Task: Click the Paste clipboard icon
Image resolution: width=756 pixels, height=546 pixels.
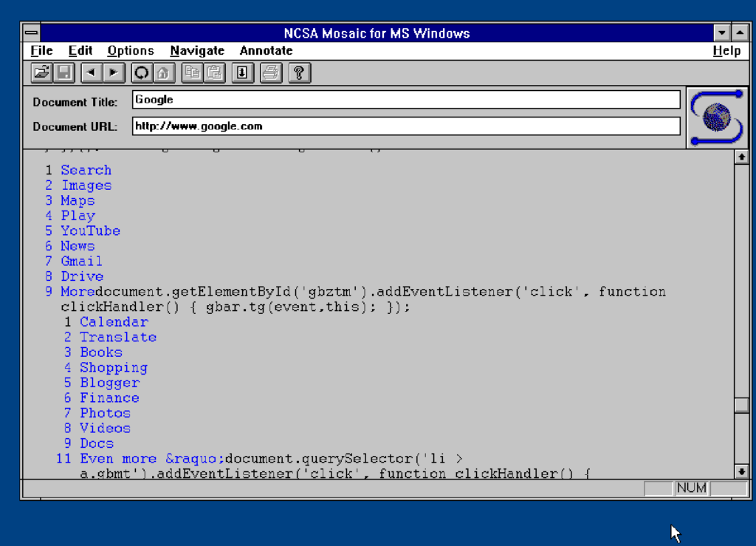Action: [213, 72]
